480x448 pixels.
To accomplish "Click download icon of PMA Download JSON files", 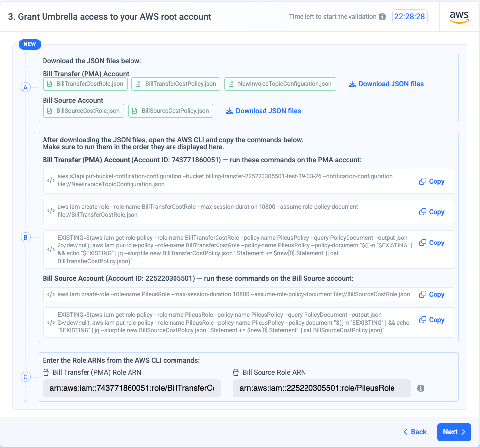I will tap(352, 84).
